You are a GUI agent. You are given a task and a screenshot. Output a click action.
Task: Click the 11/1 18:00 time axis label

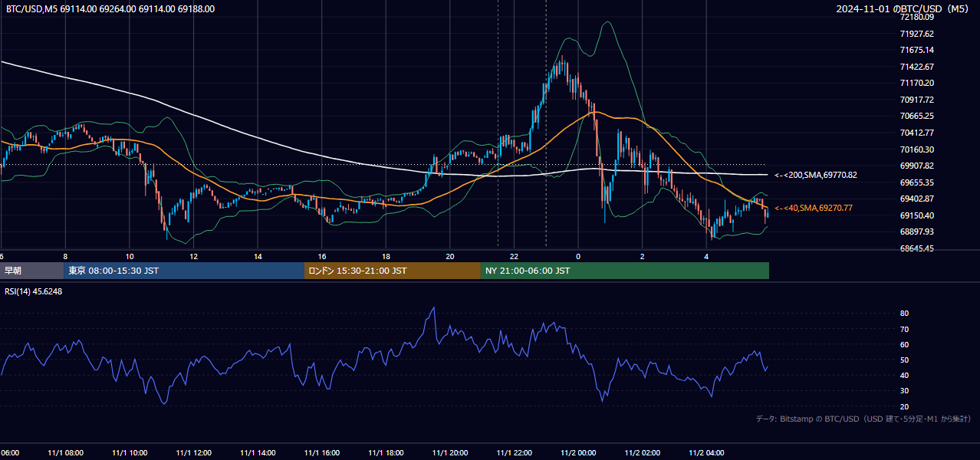point(386,453)
